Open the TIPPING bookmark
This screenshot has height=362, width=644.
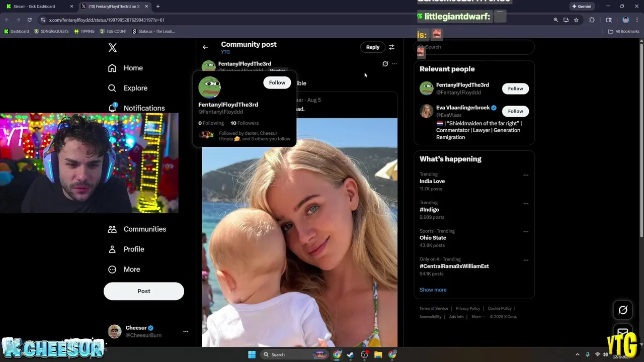(x=84, y=31)
